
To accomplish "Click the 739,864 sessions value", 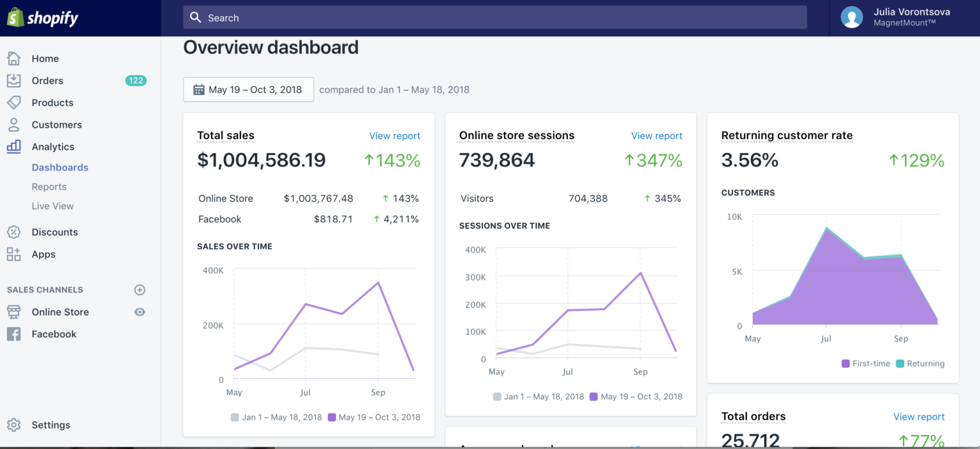I will click(497, 160).
